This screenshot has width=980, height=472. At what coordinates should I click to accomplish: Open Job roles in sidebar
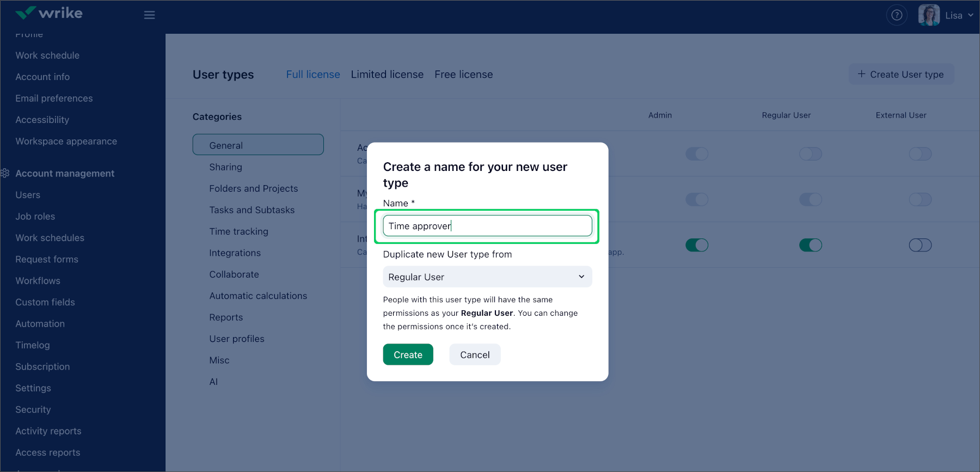click(35, 216)
